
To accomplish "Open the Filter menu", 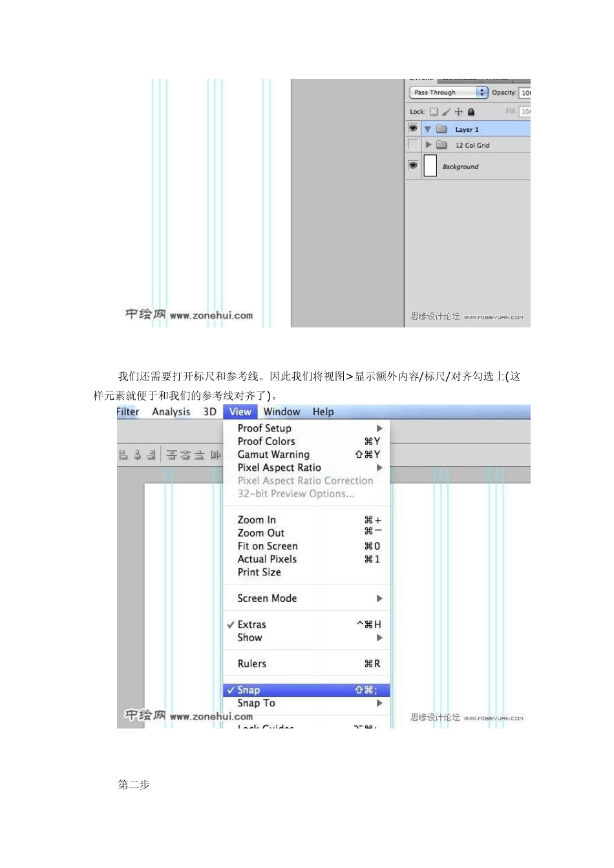I will pyautogui.click(x=128, y=412).
